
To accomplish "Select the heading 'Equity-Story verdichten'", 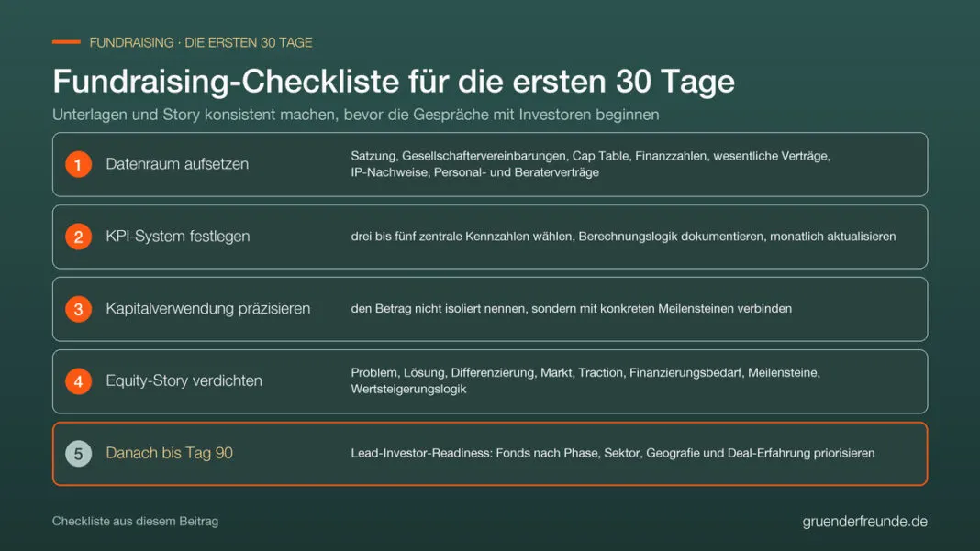I will 184,380.
